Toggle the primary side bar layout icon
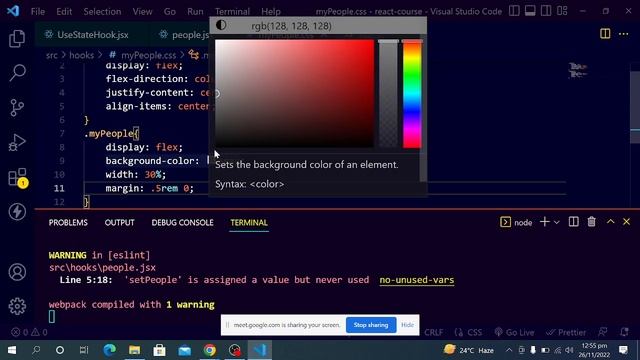This screenshot has height=360, width=640. (x=514, y=11)
